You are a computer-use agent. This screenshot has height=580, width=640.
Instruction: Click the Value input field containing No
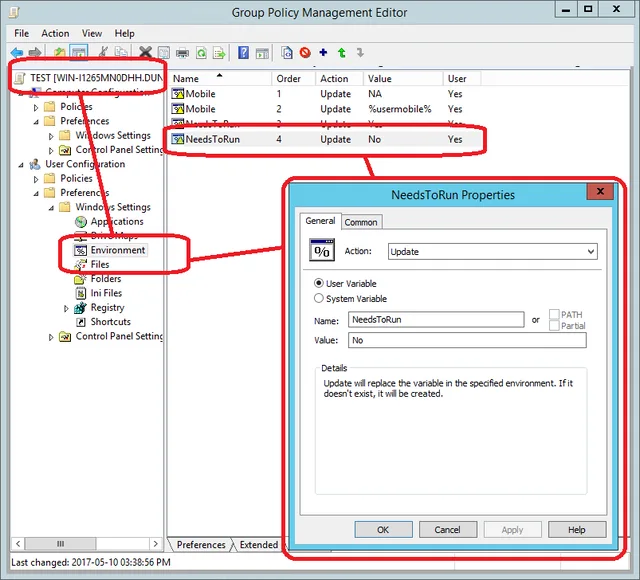467,340
